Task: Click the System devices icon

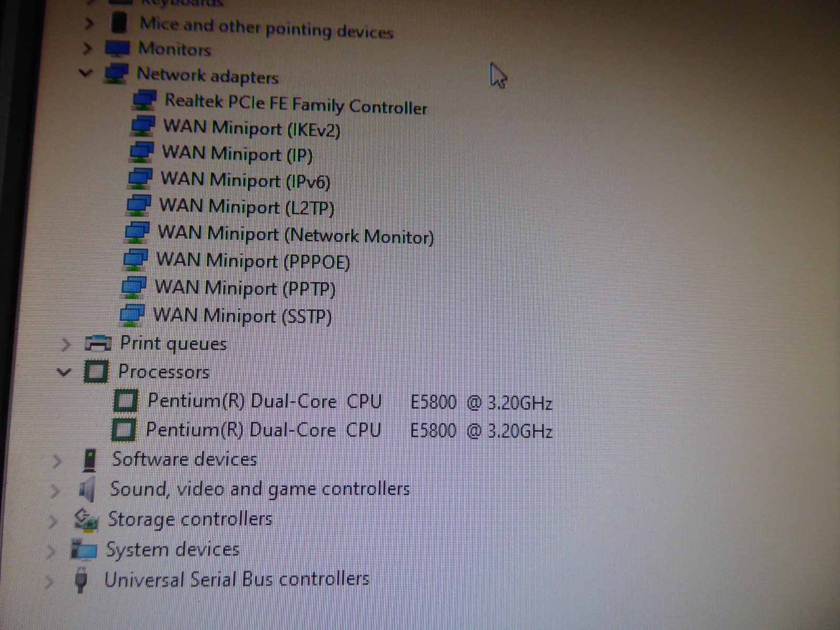Action: tap(84, 550)
